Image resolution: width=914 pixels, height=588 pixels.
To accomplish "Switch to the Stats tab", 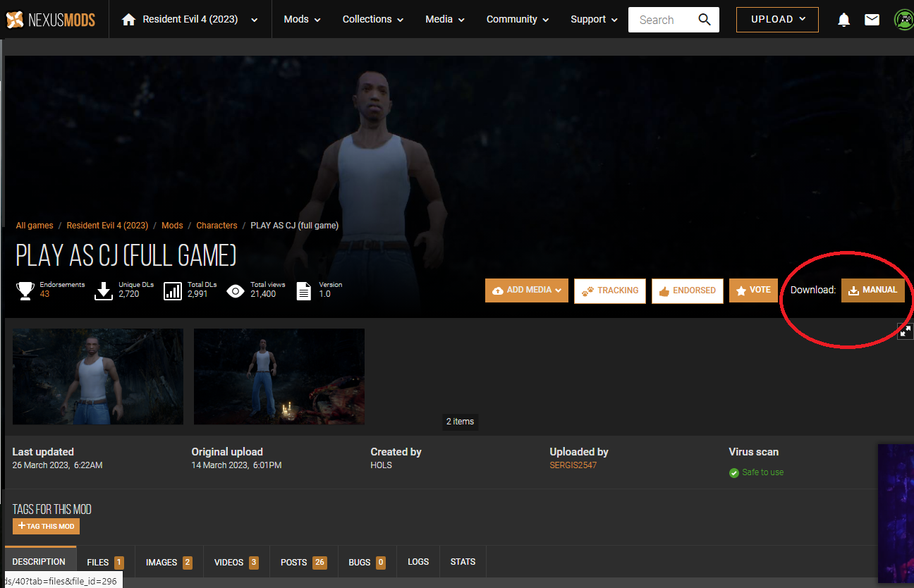I will tap(463, 562).
